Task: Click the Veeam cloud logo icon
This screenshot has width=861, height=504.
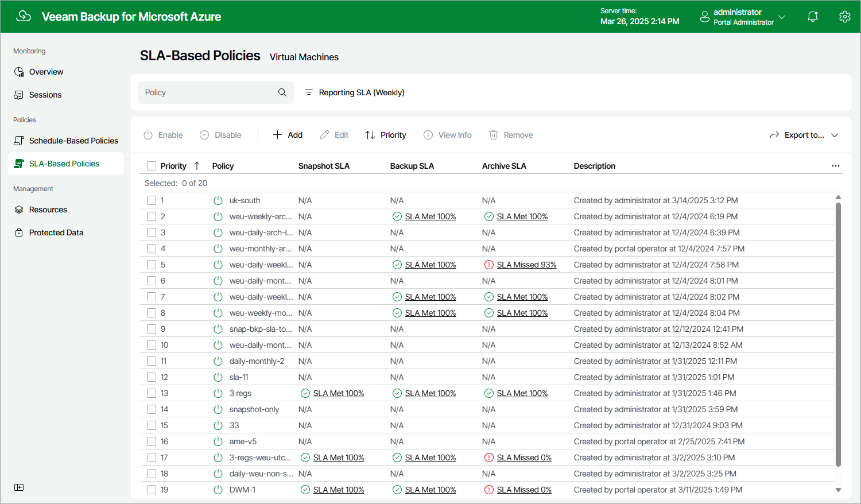Action: [24, 16]
